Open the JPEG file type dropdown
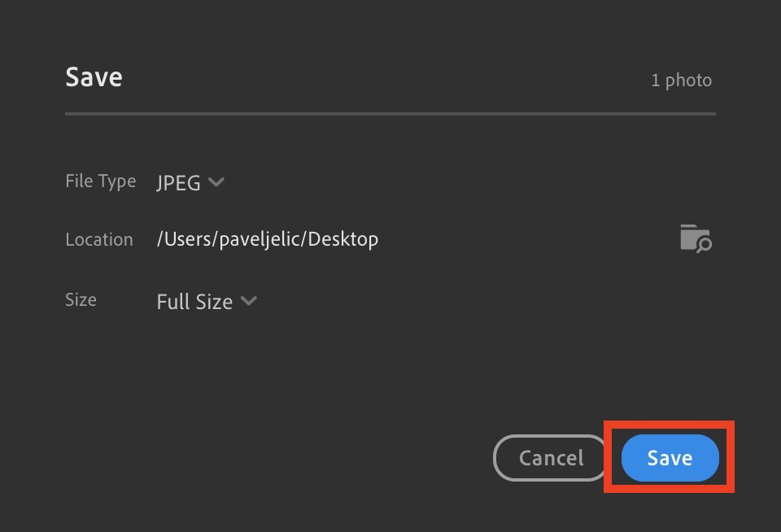 click(x=190, y=182)
